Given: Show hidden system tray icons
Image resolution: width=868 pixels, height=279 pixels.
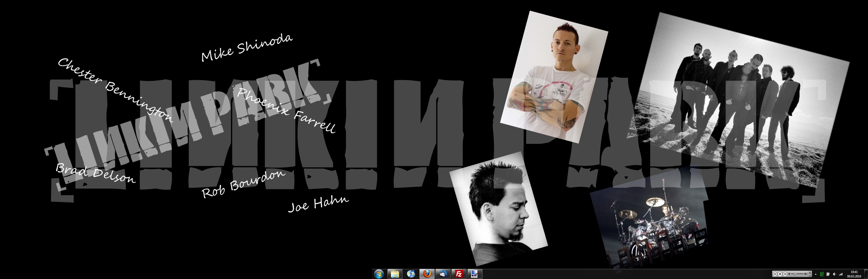Looking at the screenshot, I should click(816, 274).
